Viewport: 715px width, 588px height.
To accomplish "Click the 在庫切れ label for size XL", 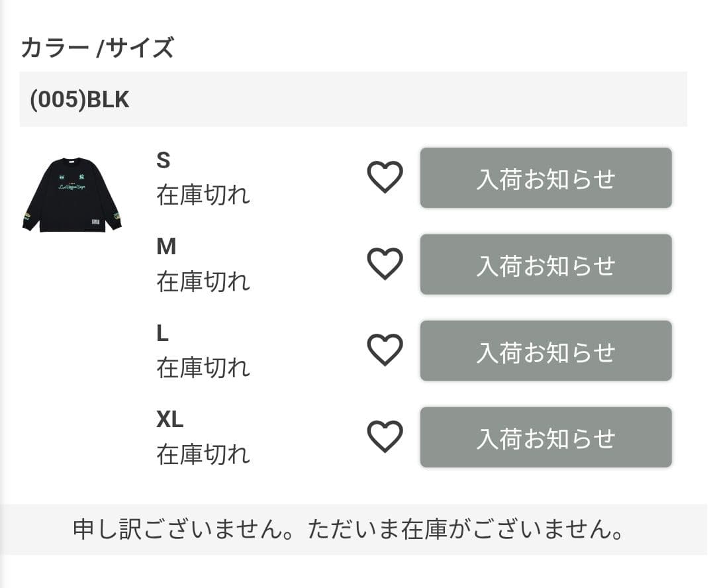I will pos(203,455).
